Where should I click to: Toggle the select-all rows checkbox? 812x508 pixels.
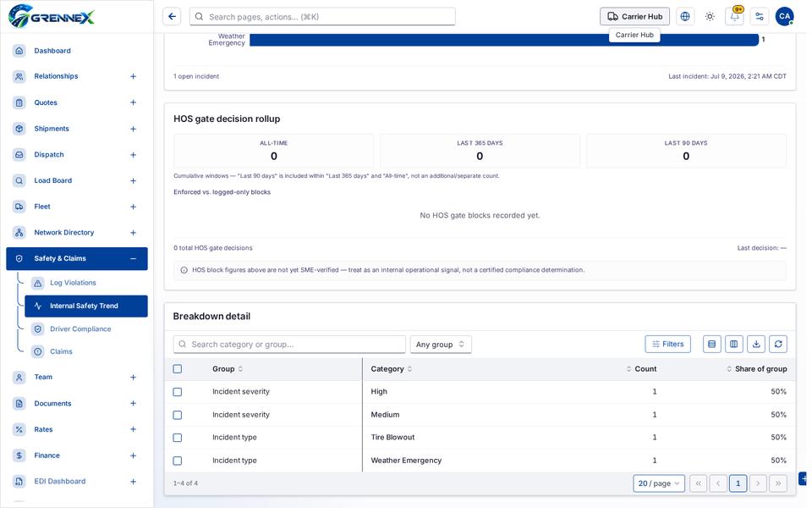[x=177, y=369]
